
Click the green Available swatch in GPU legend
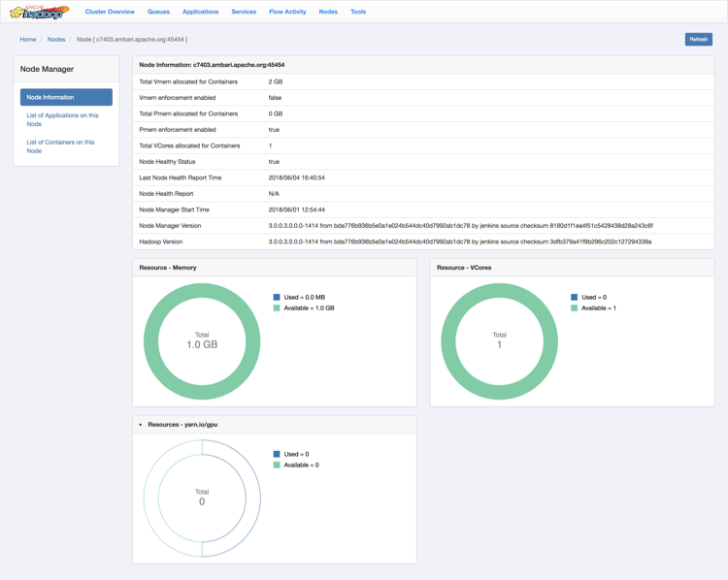277,465
